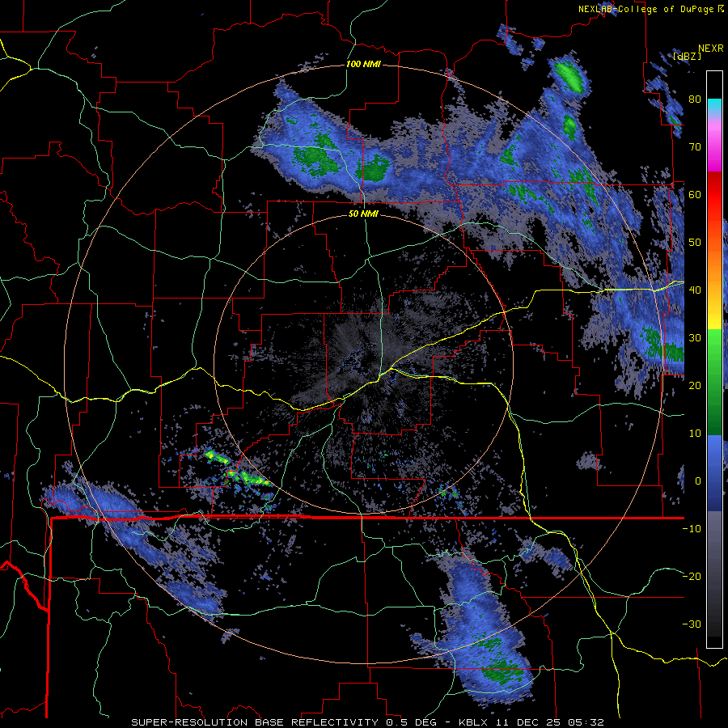This screenshot has height=728, width=728.
Task: Click the Super-Resolution Base Reflectivity KBLX caption
Action: pyautogui.click(x=368, y=722)
